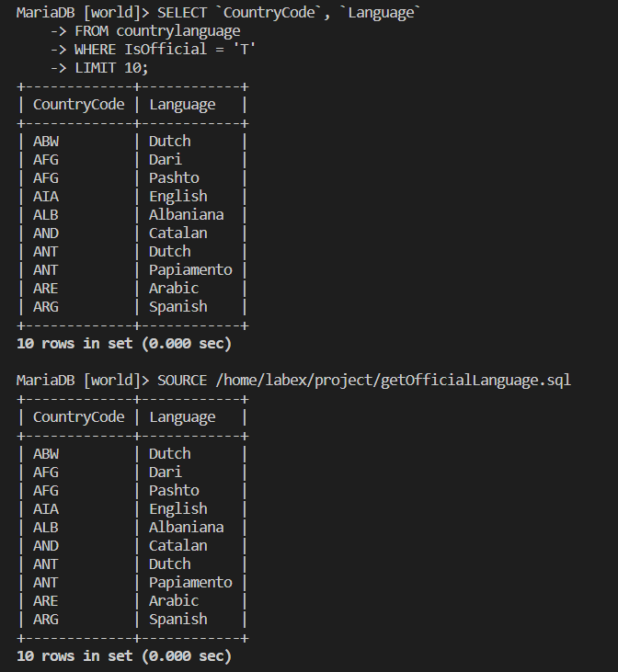618x672 pixels.
Task: Click Arabic in the first result table
Action: 174,289
